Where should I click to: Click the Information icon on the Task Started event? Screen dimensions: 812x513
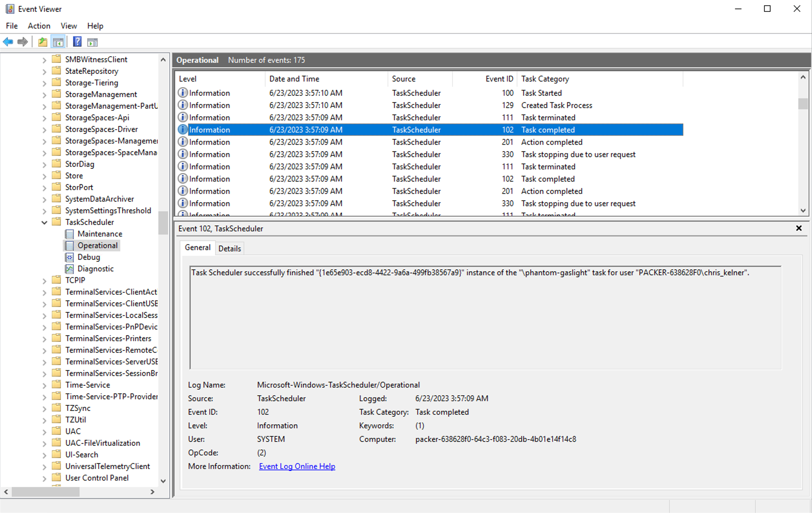[x=182, y=93]
